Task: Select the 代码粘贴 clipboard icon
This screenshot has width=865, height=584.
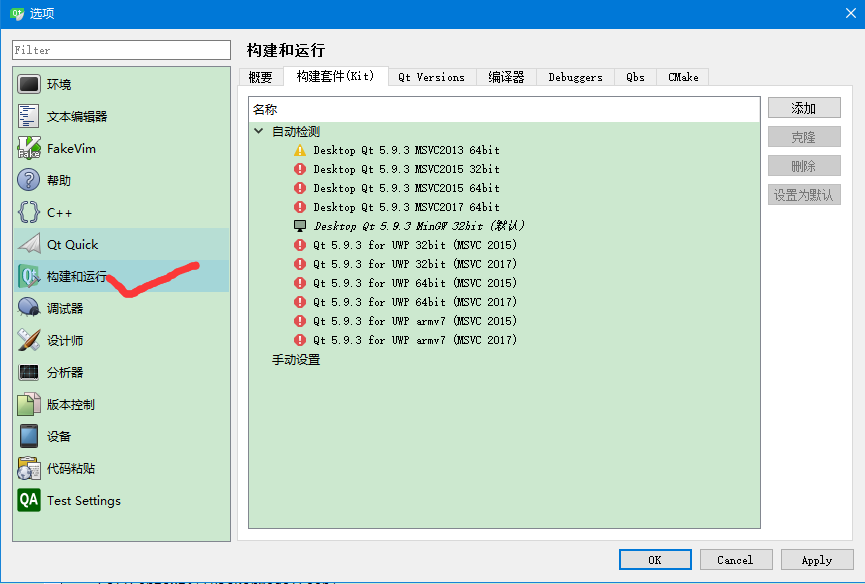Action: click(x=29, y=468)
